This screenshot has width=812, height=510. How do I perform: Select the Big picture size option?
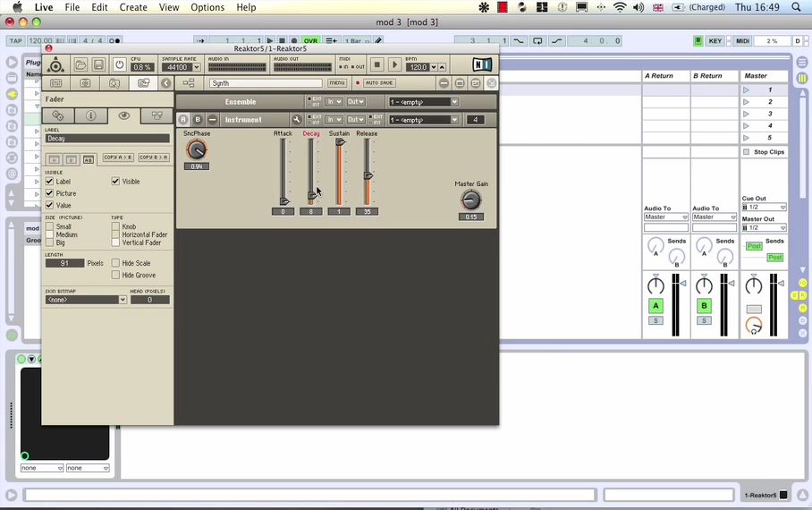tap(50, 242)
